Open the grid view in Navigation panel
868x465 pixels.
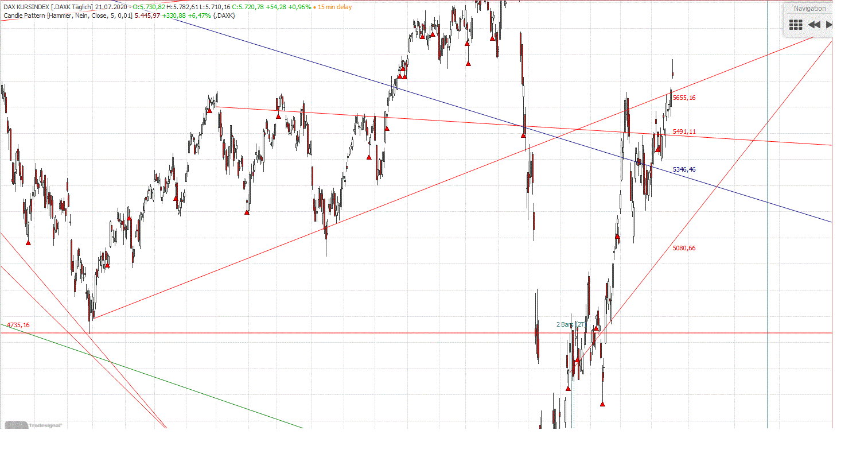coord(795,25)
